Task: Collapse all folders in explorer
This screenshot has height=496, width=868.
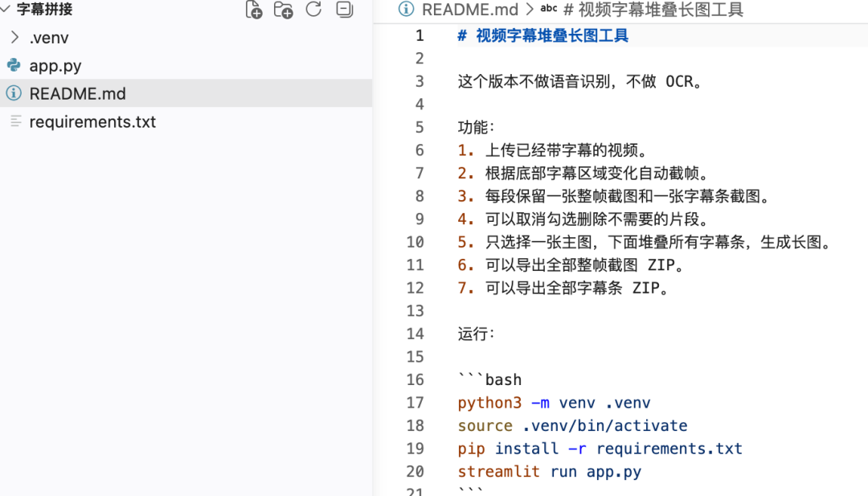Action: [344, 9]
